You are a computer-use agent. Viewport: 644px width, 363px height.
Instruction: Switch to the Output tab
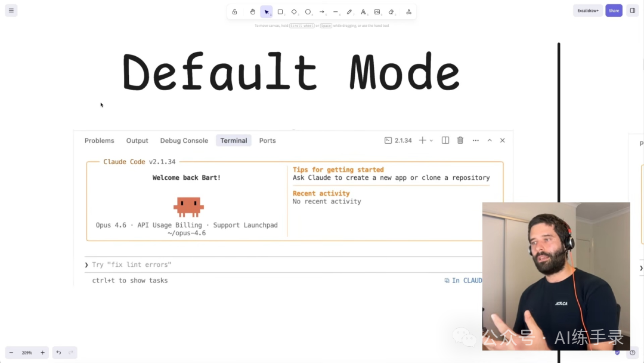[x=137, y=140]
